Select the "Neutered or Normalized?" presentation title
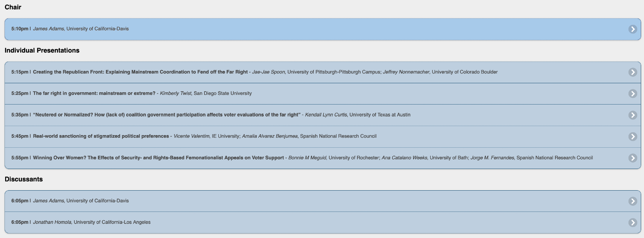 pos(166,115)
